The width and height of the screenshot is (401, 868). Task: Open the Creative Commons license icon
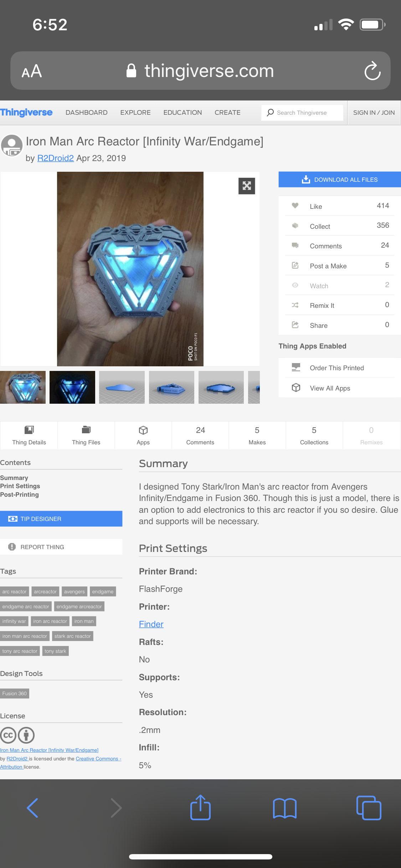click(8, 735)
